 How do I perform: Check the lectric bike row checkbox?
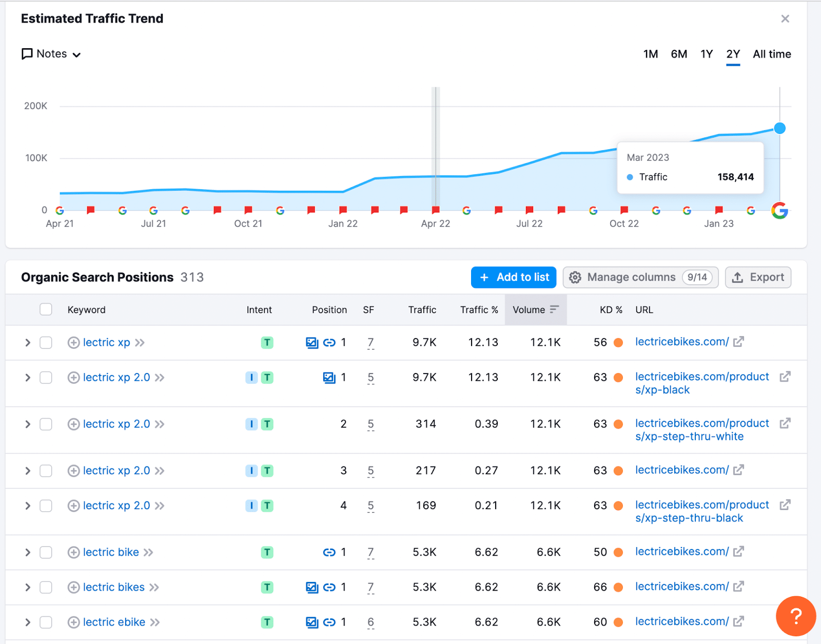[x=46, y=552]
